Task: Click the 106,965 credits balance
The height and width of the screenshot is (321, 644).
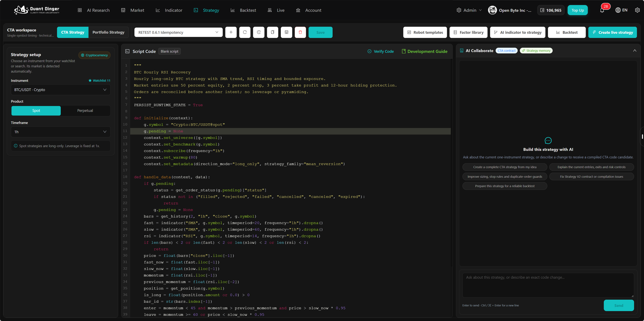Action: 551,10
